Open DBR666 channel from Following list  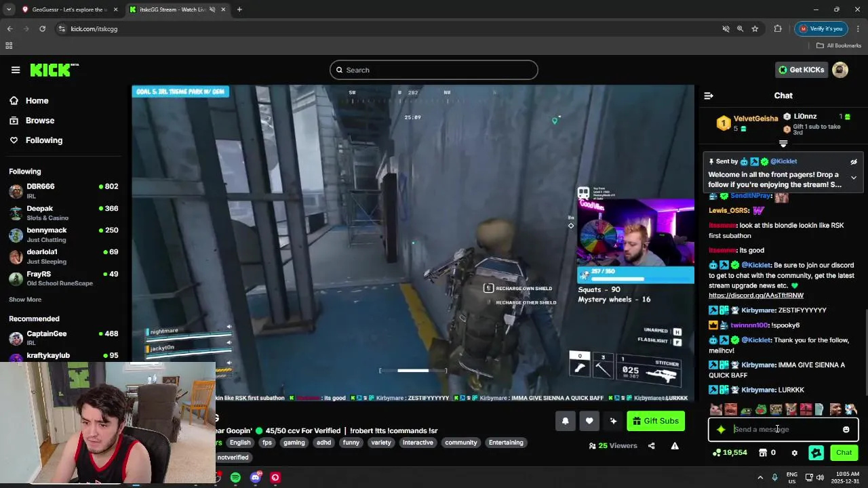tap(64, 190)
